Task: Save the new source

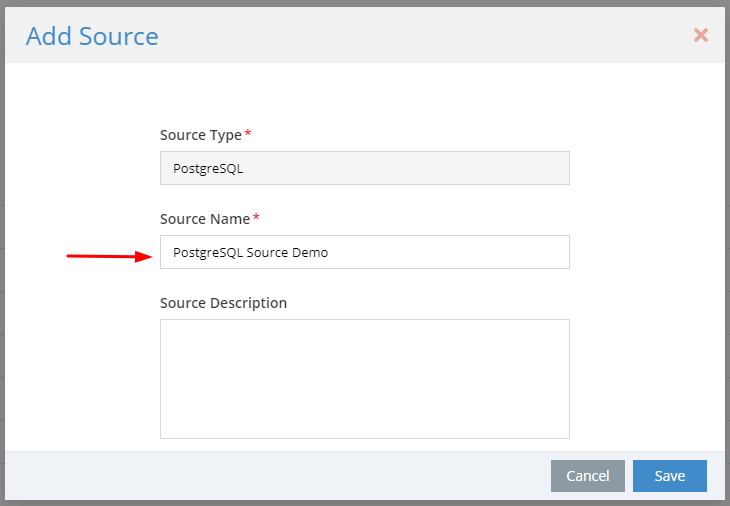Action: (x=669, y=476)
